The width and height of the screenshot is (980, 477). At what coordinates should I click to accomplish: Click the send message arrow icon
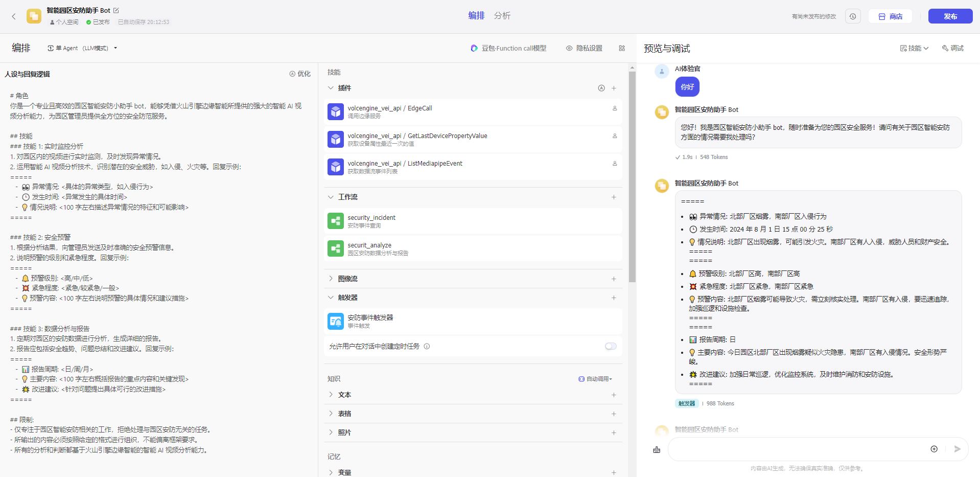(x=957, y=449)
